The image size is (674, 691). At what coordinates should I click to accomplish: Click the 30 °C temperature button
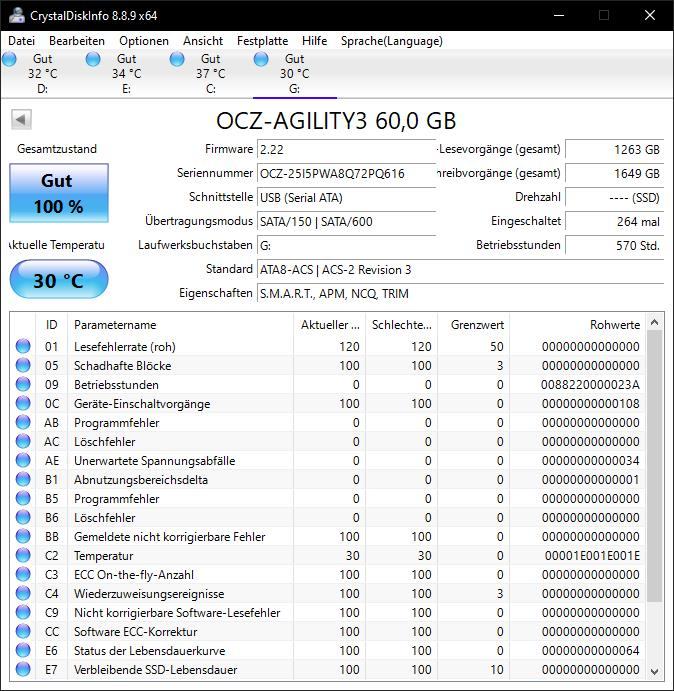click(59, 279)
